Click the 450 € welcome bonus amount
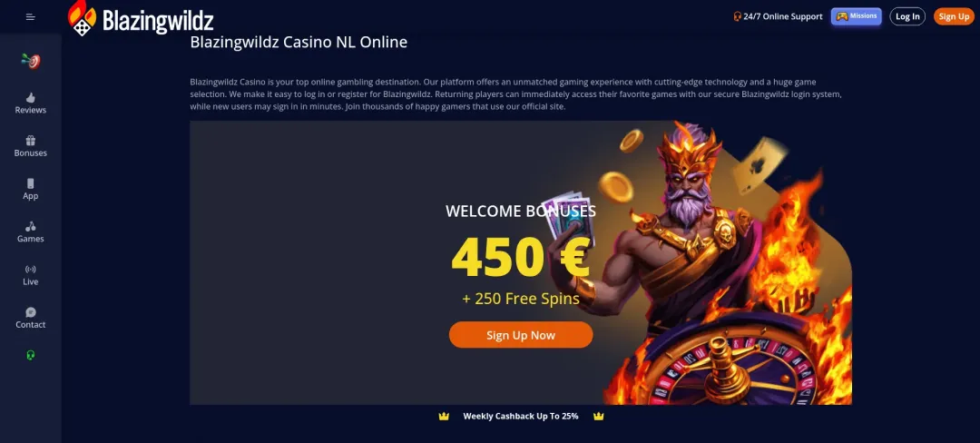Image resolution: width=980 pixels, height=443 pixels. [x=521, y=257]
